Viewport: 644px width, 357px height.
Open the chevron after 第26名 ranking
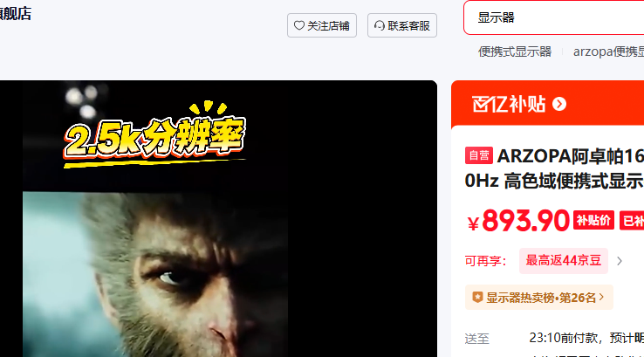602,296
